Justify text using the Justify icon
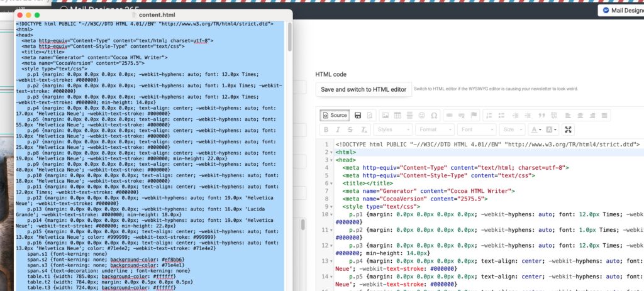Viewport: 644px width, 291px height. coord(604,116)
